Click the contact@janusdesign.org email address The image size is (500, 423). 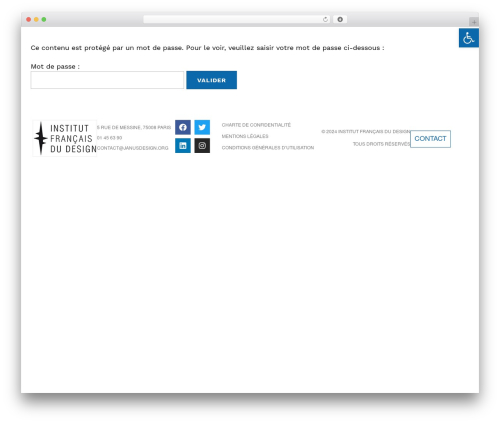tap(133, 148)
